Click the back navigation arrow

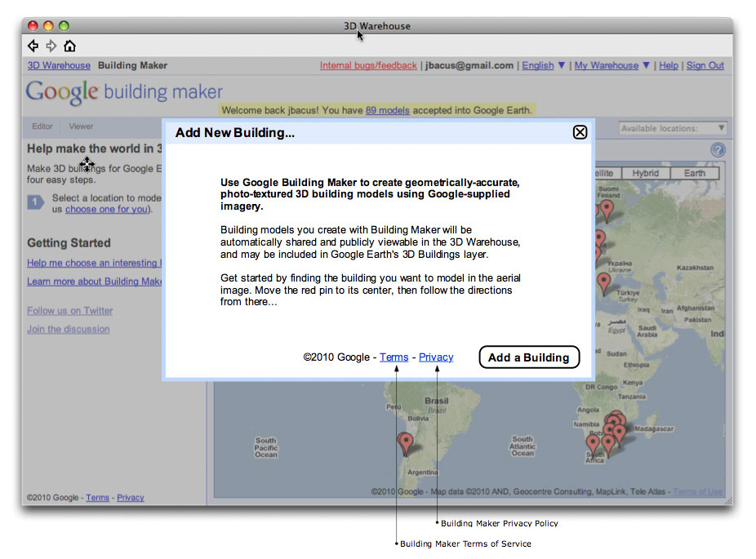click(x=33, y=47)
